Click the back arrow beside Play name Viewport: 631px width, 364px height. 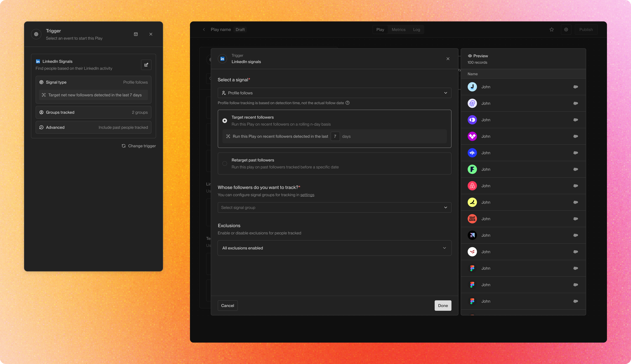(204, 30)
